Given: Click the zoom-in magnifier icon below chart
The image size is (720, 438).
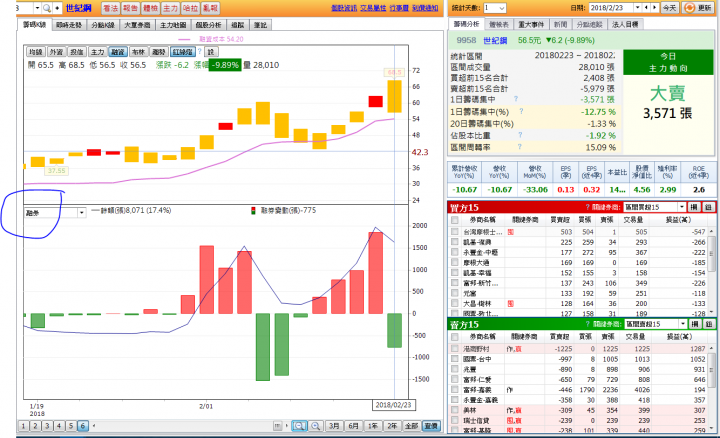Looking at the screenshot, I should point(315,426).
